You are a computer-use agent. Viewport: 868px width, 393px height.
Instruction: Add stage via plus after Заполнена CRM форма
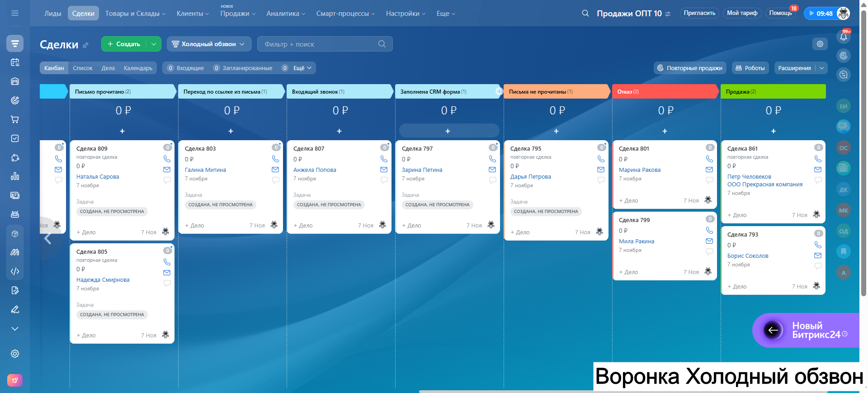499,91
